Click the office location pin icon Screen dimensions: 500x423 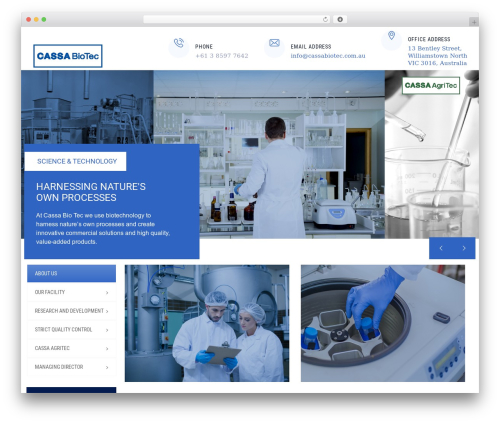tap(391, 35)
